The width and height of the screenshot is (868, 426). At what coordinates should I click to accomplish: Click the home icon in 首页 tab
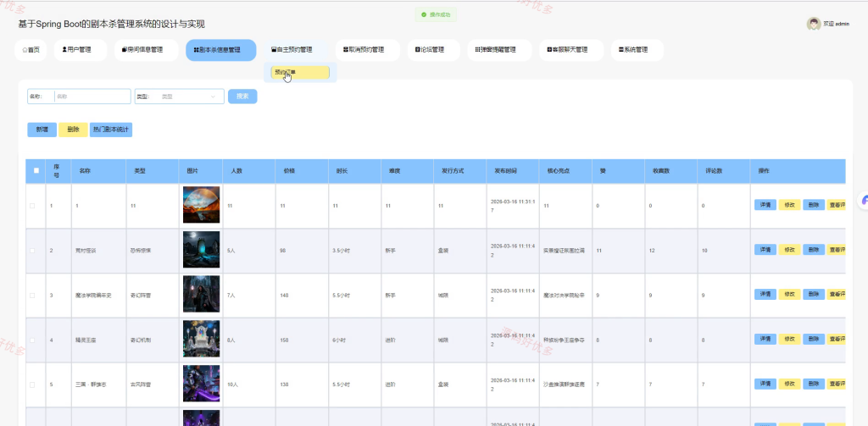tap(25, 50)
